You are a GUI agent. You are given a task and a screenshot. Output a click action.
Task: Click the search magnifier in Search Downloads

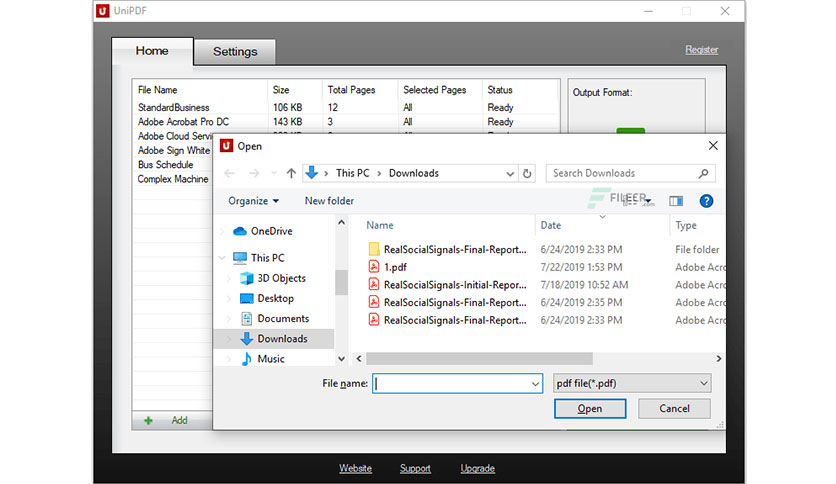[x=704, y=173]
